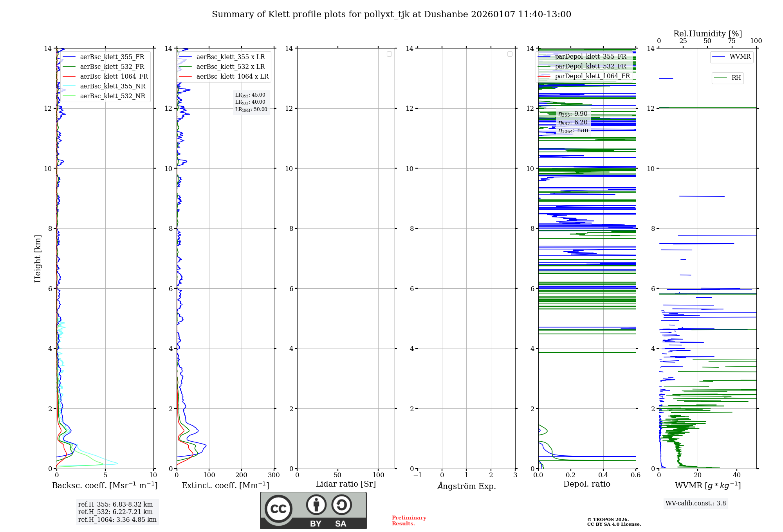
Task: Click the η532 6.20 depolarization constant text
Action: (x=573, y=122)
